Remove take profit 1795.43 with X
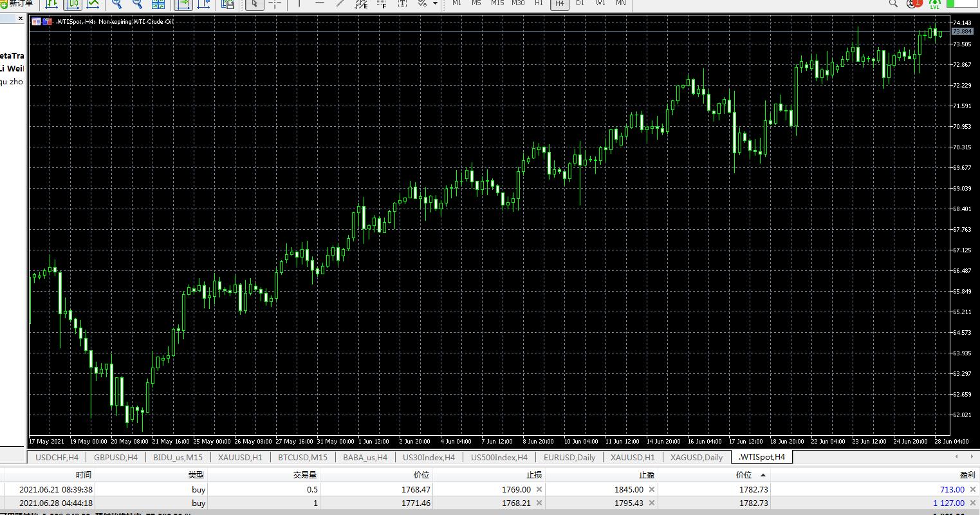Viewport: 980px width, 515px height. tap(652, 503)
